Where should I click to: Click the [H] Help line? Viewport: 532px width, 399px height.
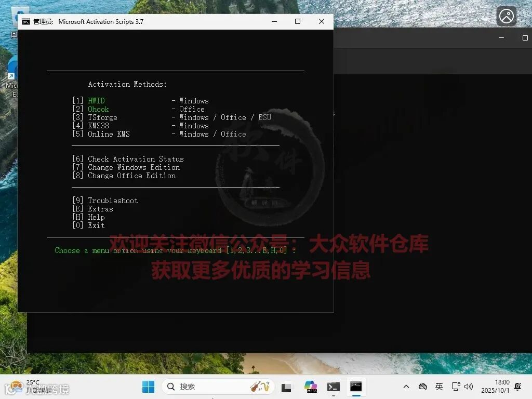[88, 217]
